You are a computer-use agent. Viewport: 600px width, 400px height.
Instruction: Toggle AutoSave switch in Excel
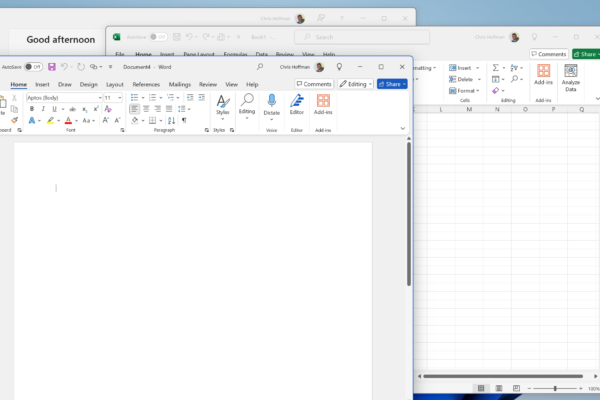tap(158, 37)
